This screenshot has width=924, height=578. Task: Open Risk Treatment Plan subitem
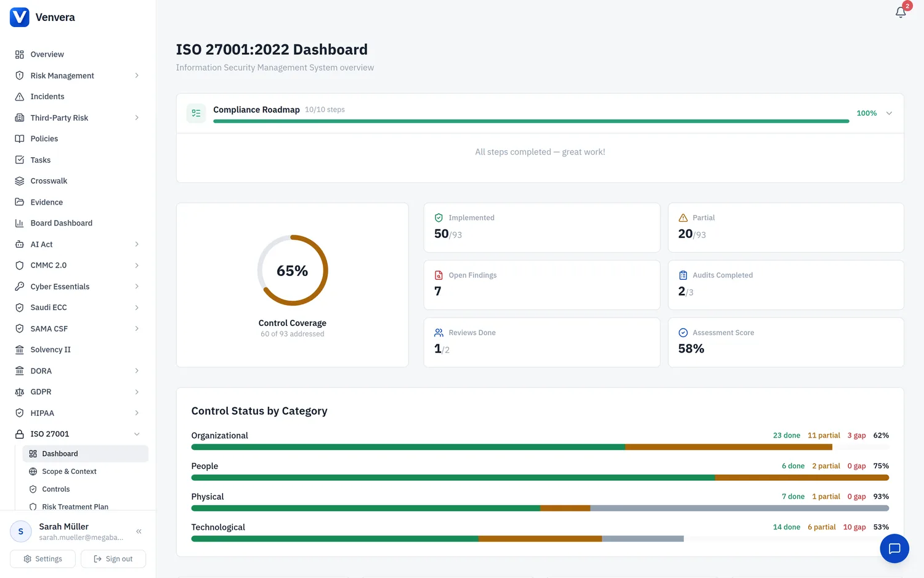coord(85,507)
